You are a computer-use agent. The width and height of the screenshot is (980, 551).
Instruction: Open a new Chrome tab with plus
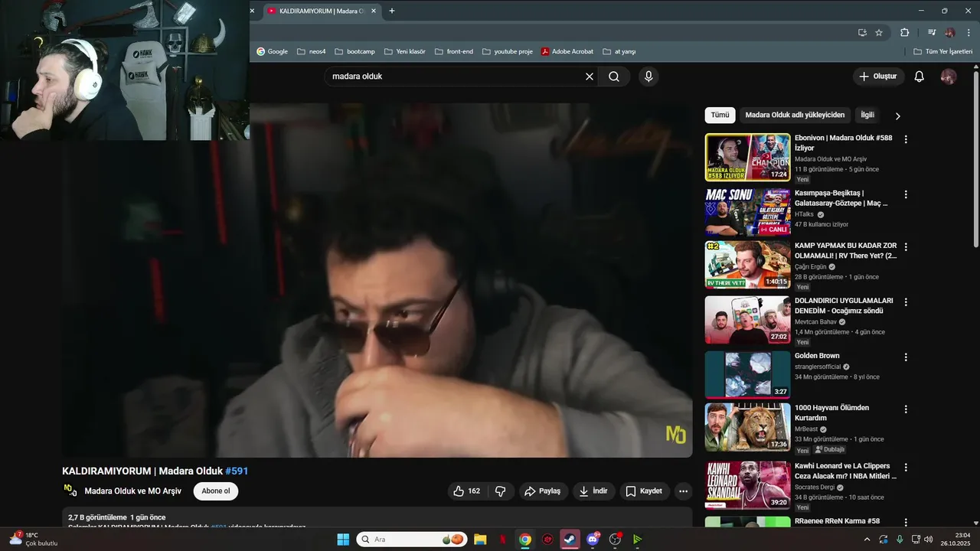point(392,11)
